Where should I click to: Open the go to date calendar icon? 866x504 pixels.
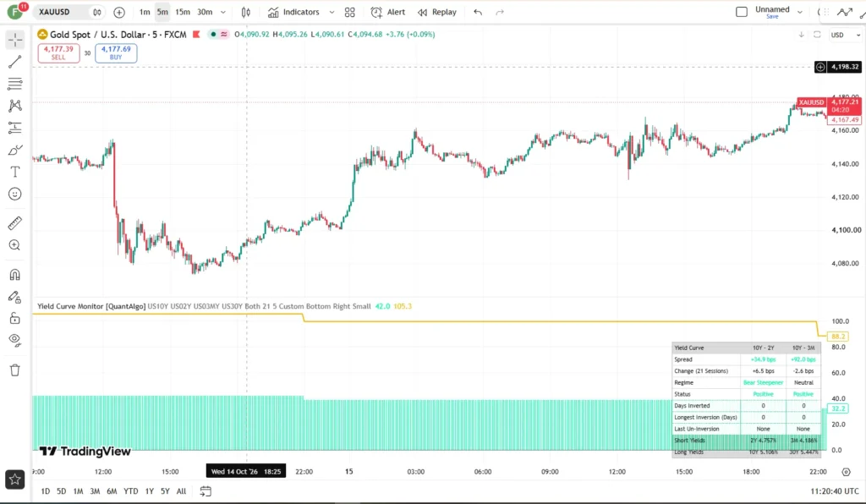point(206,490)
